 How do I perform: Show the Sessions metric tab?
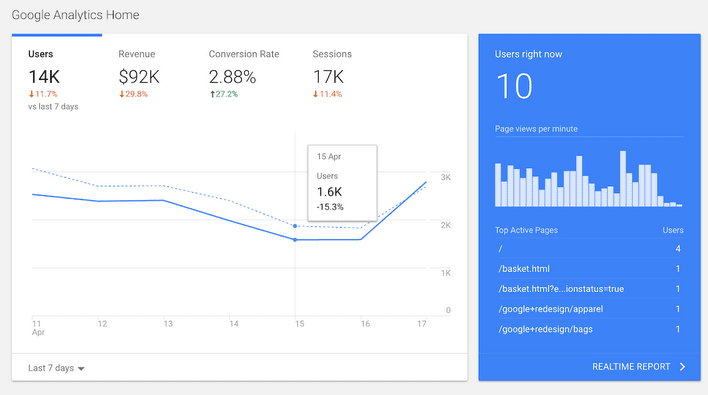332,74
